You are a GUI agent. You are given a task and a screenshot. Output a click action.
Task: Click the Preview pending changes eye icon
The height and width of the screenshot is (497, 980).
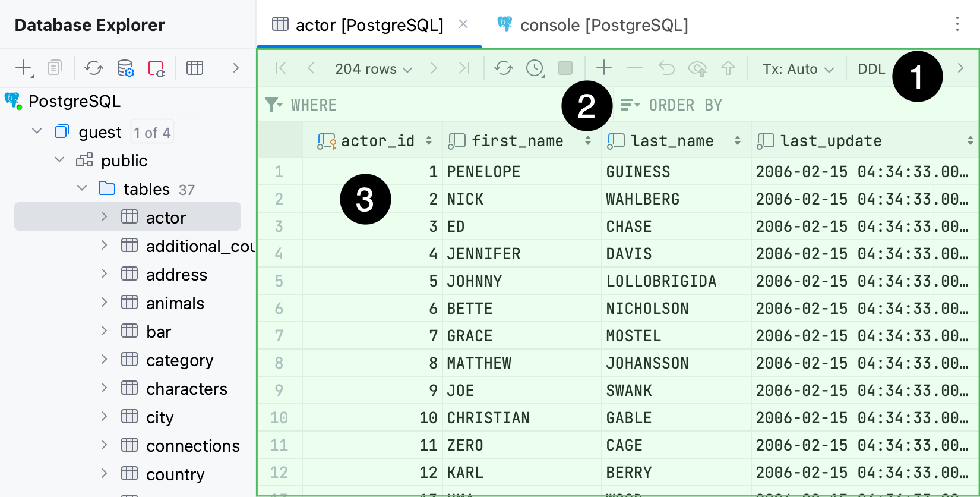697,68
